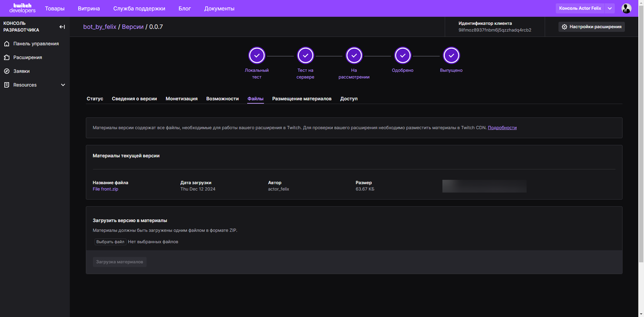Switch to the Возможности tab
The image size is (644, 317).
point(222,99)
